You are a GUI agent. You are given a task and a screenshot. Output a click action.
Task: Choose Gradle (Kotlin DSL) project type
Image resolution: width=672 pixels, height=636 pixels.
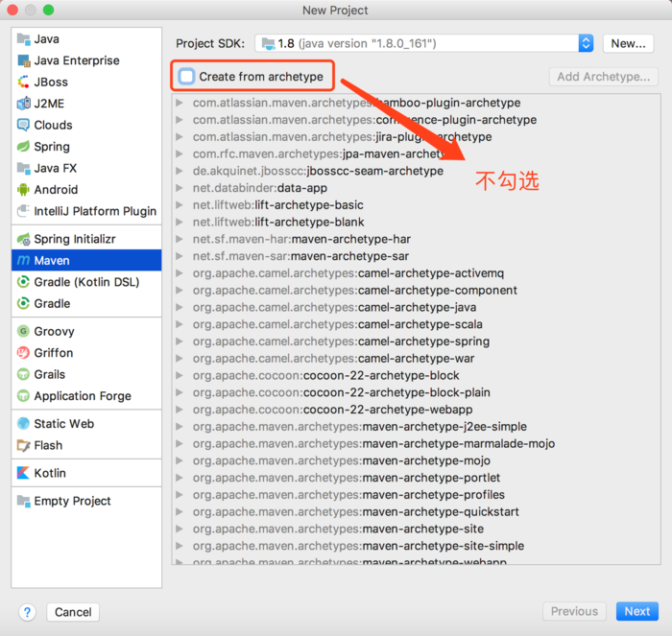tap(86, 282)
